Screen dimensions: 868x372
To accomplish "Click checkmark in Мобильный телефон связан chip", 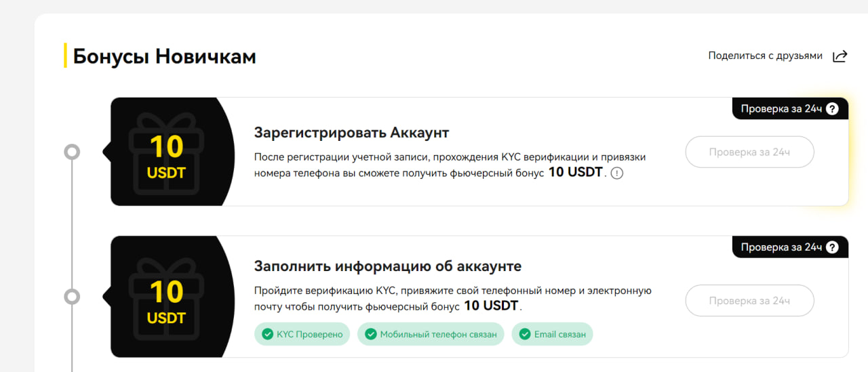I will pos(370,334).
